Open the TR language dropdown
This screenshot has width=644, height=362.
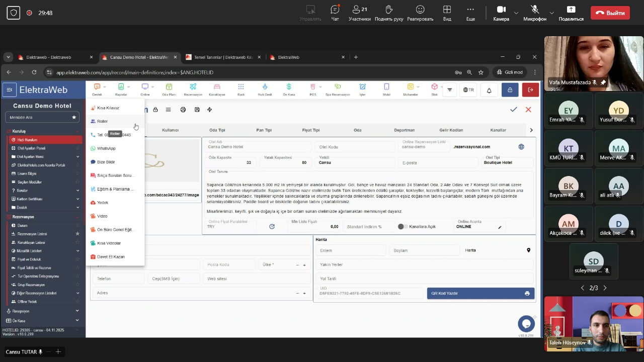pos(468,90)
